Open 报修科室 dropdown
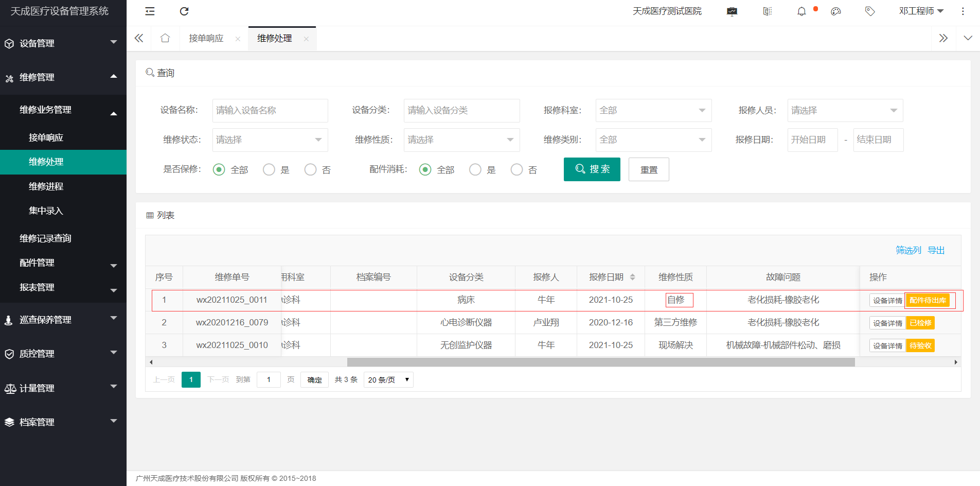The image size is (980, 486). click(x=653, y=110)
